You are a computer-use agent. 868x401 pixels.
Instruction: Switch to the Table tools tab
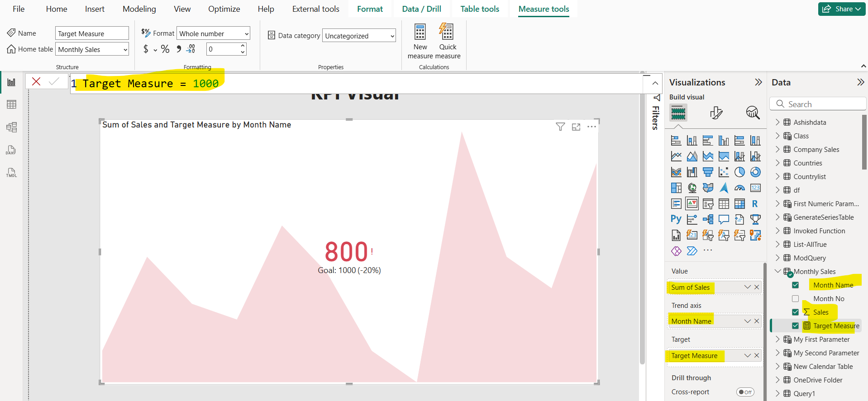coord(480,9)
